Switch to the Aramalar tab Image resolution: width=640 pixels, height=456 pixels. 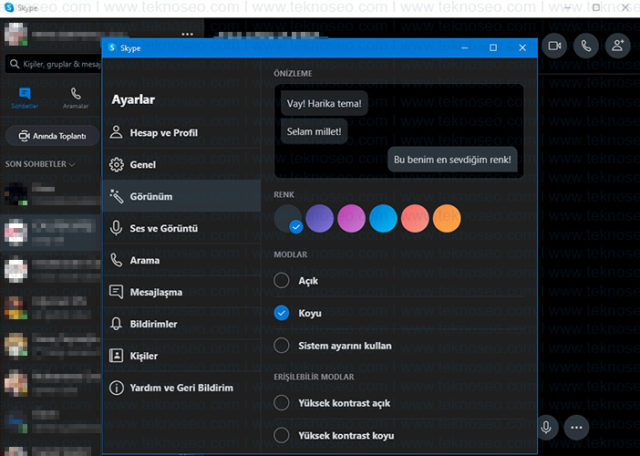[x=76, y=98]
